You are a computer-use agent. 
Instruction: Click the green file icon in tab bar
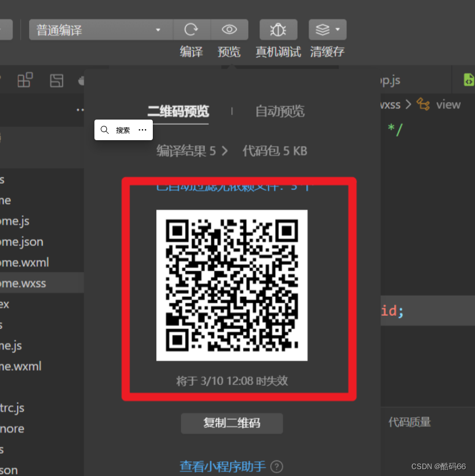pyautogui.click(x=469, y=80)
